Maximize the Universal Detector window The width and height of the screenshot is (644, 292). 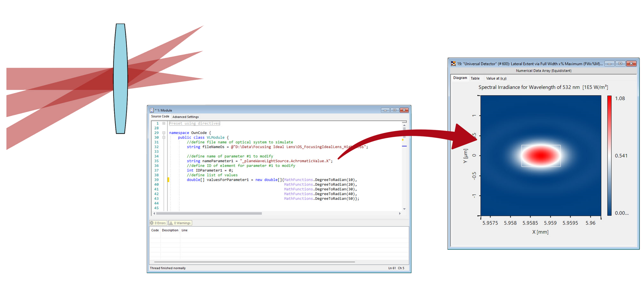coord(620,63)
